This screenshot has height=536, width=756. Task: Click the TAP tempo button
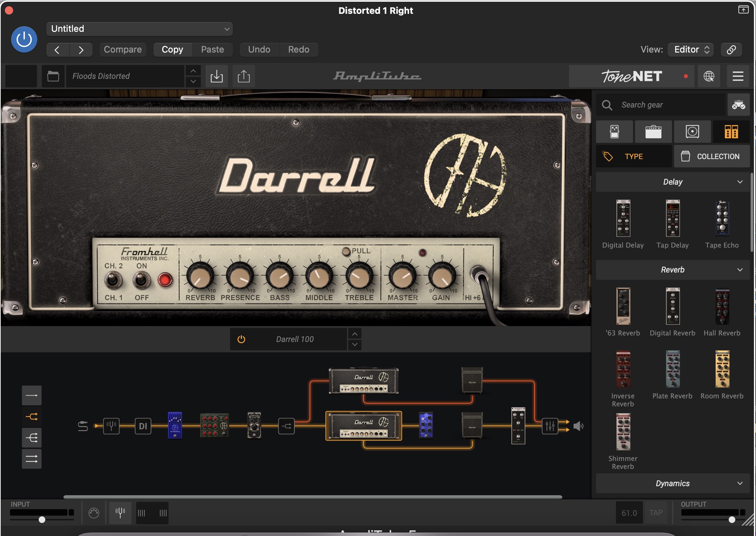tap(656, 513)
